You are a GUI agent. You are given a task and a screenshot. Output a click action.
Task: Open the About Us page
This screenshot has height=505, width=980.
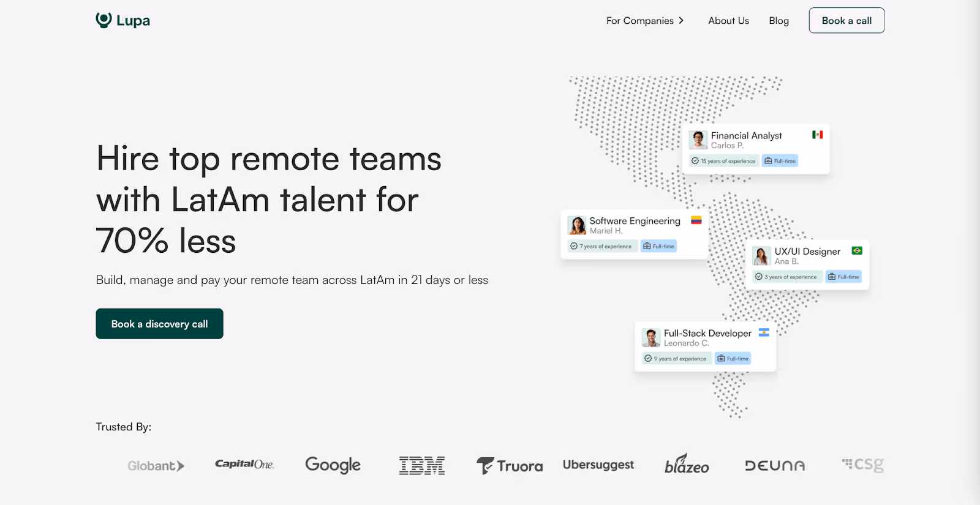pos(728,21)
